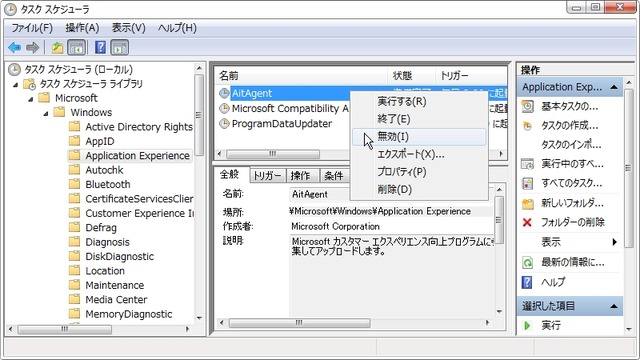Click the トリガー column header
The width and height of the screenshot is (640, 360).
point(471,76)
